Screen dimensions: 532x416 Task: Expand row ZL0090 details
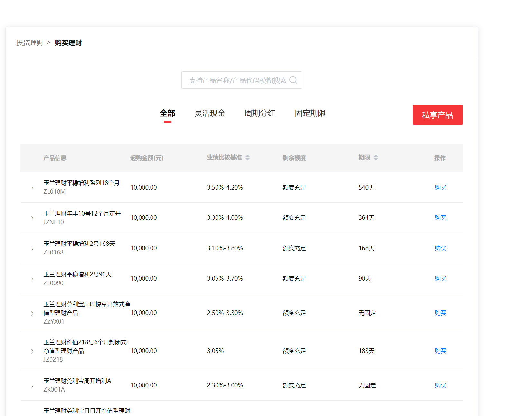[x=32, y=279]
